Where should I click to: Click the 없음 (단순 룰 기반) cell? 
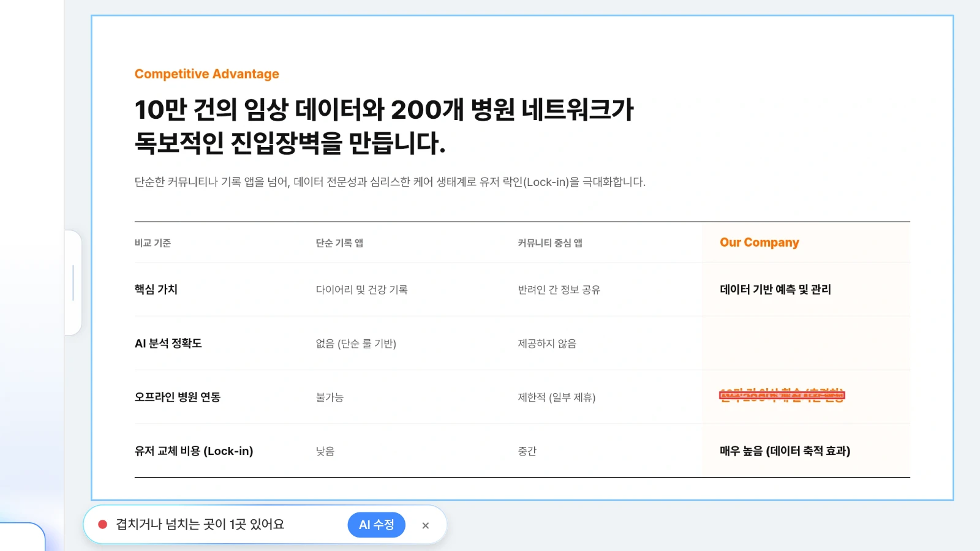point(356,343)
